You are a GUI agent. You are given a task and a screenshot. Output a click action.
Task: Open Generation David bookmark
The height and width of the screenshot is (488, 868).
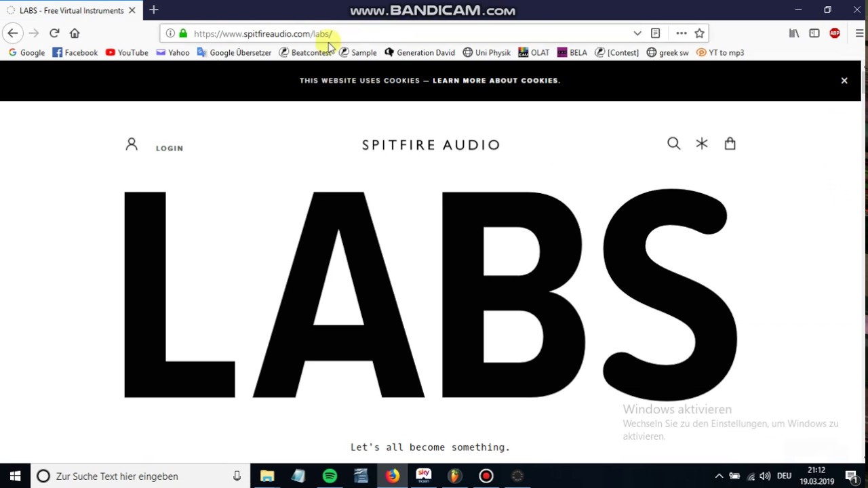tap(420, 52)
